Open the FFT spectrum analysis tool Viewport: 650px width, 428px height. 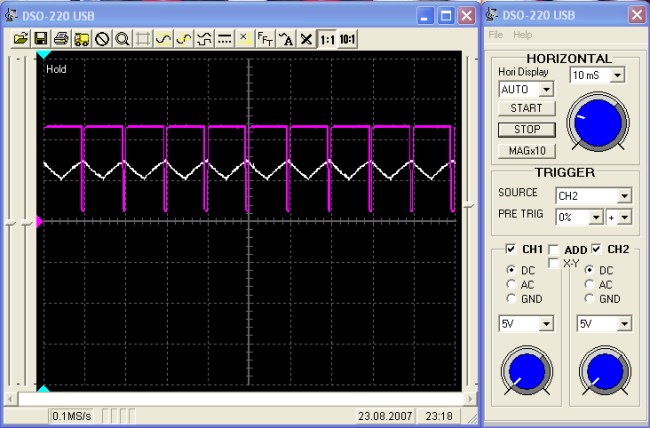pos(265,39)
